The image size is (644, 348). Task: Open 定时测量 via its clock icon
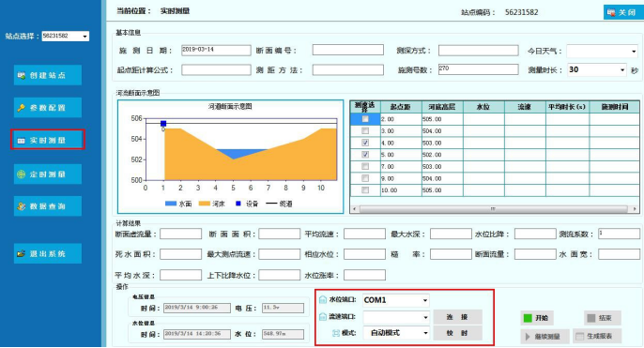point(22,174)
